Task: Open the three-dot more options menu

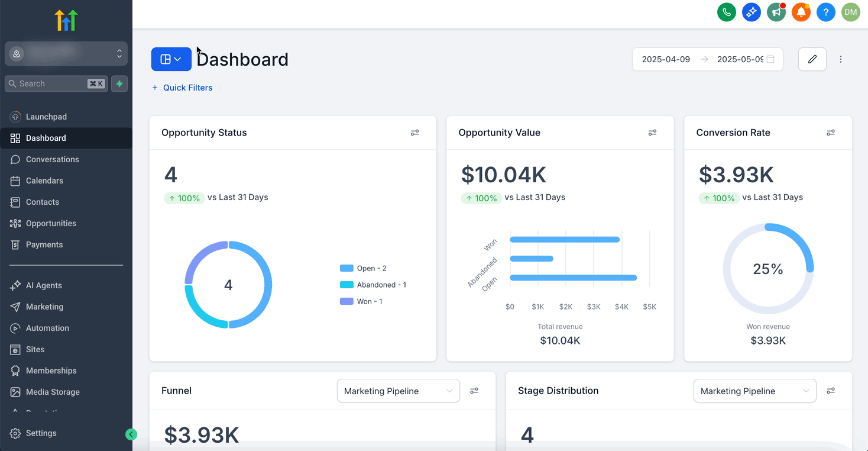Action: coord(841,59)
